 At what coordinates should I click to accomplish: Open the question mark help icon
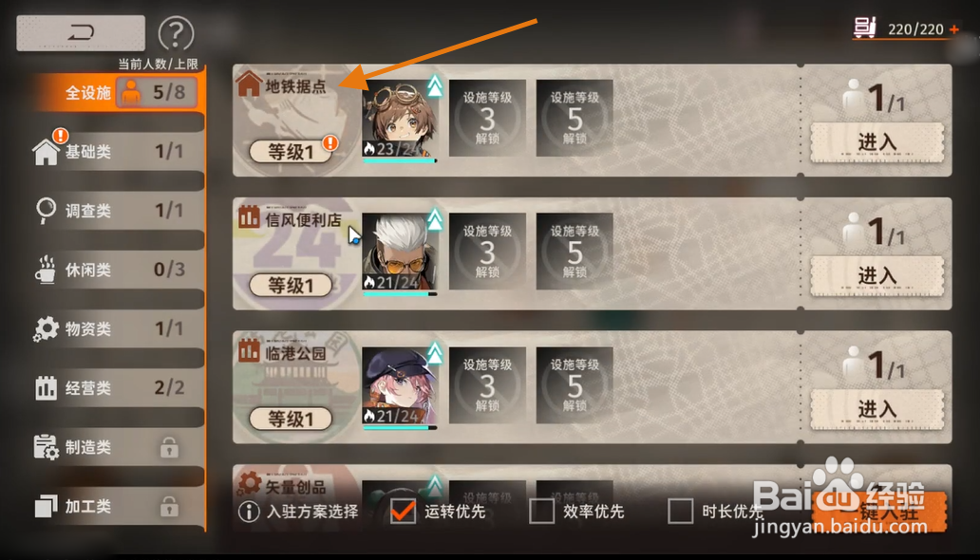(x=176, y=34)
